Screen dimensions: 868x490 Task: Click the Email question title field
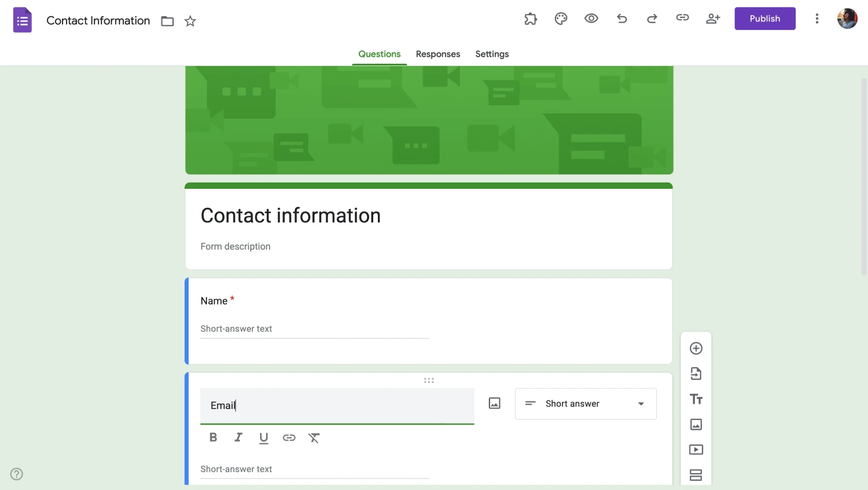[x=337, y=405]
